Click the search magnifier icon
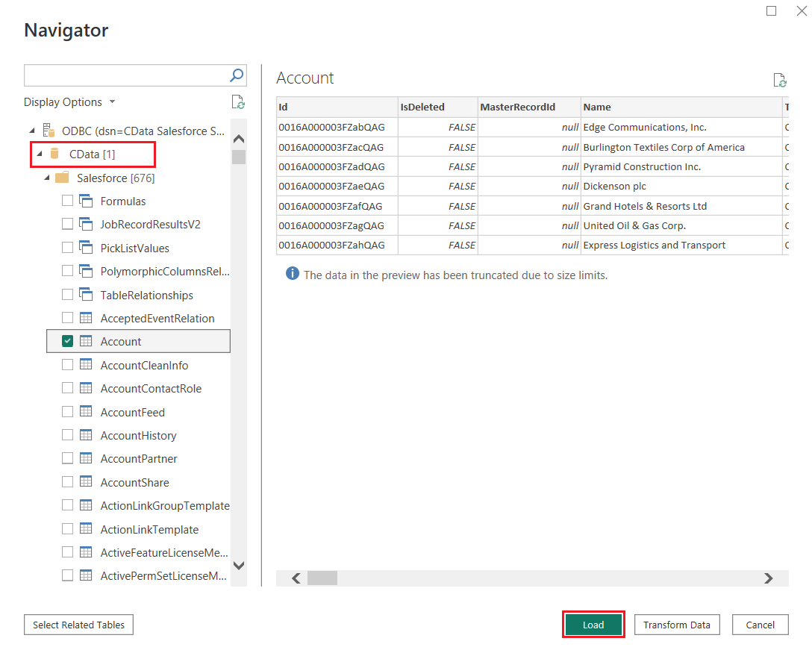Screen dimensions: 812x647 click(x=236, y=75)
